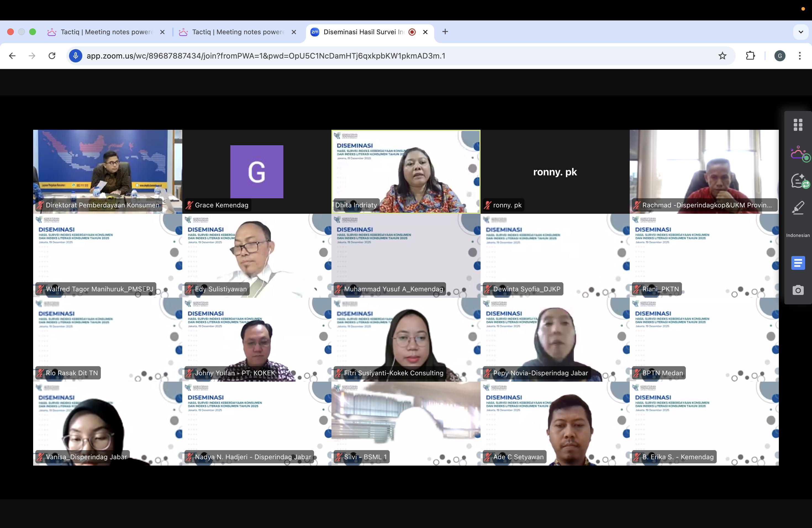Click the microphone permission icon in the address bar
812x528 pixels.
point(75,56)
